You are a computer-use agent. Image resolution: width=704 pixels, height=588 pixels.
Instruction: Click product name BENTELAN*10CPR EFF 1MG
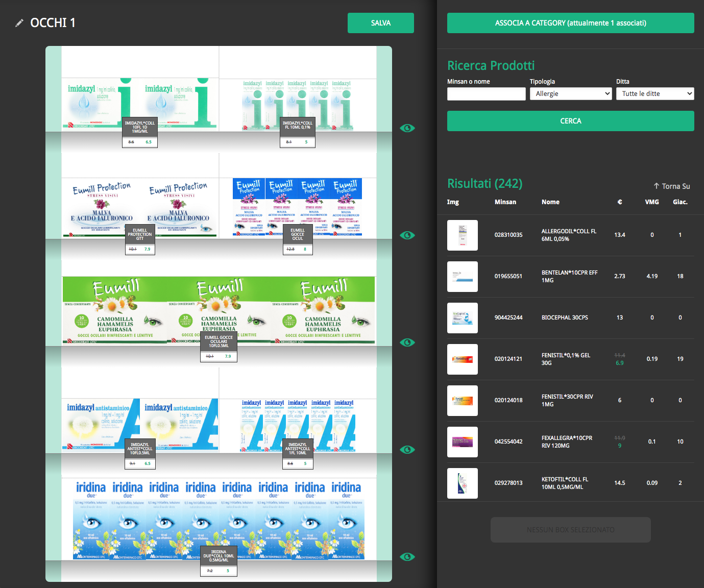click(569, 276)
